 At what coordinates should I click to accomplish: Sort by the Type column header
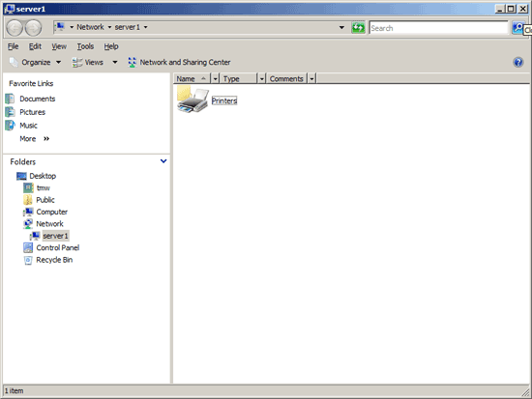(x=239, y=79)
